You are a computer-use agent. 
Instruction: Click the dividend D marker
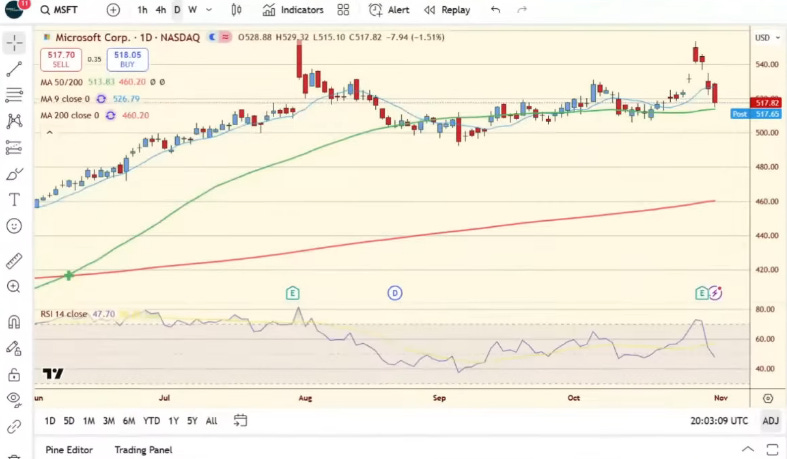point(395,293)
